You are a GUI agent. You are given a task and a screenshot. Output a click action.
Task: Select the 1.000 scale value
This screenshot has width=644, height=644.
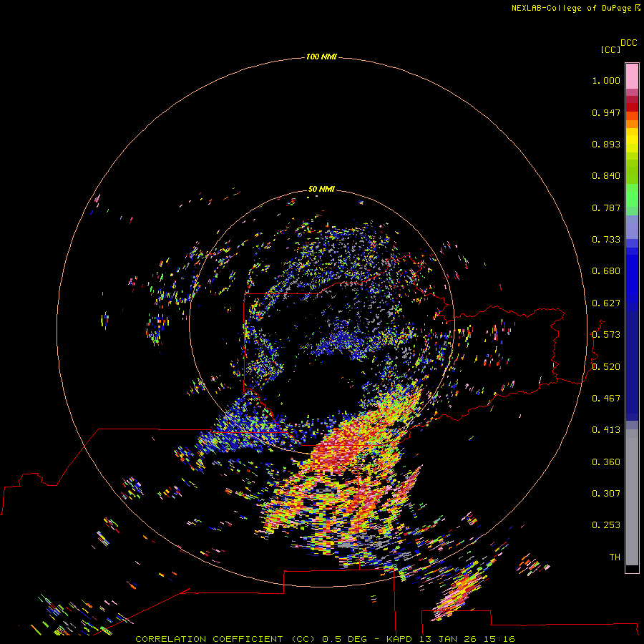tap(606, 81)
